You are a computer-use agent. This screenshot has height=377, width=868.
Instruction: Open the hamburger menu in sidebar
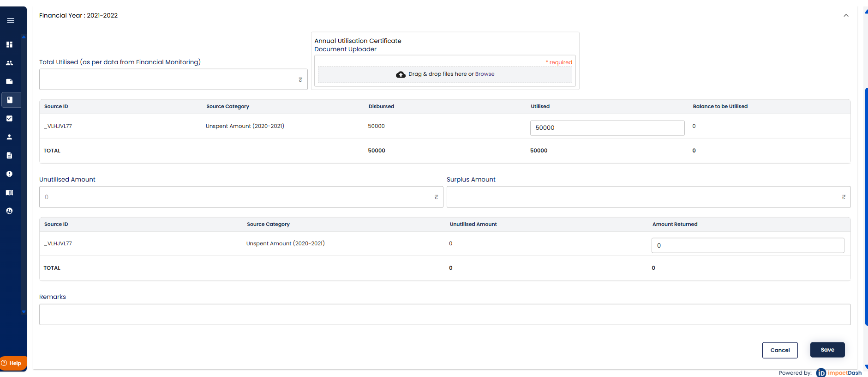(x=10, y=20)
